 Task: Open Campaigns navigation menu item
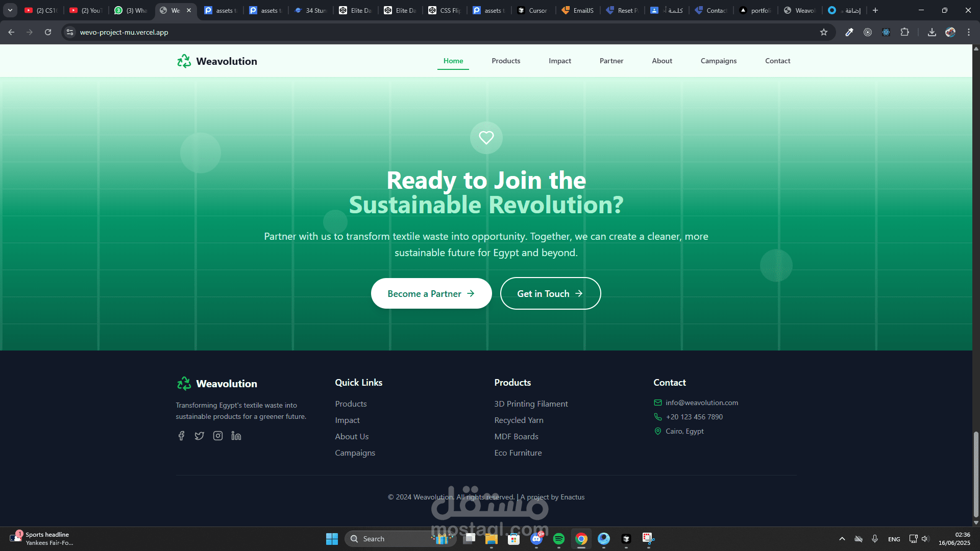718,61
